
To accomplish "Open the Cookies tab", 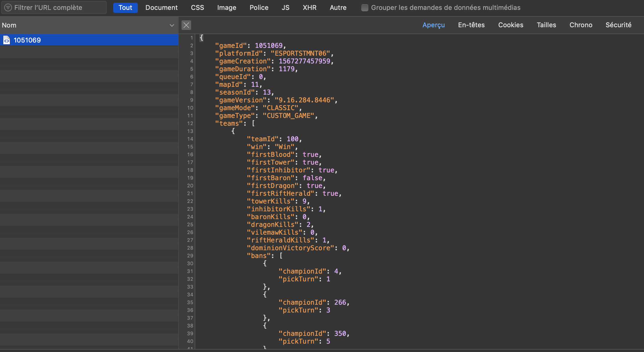I will click(511, 25).
